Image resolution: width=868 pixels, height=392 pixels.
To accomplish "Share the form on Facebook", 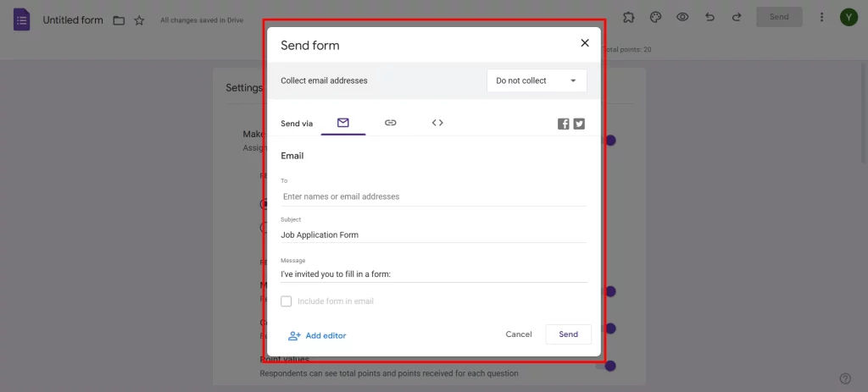I will click(564, 124).
